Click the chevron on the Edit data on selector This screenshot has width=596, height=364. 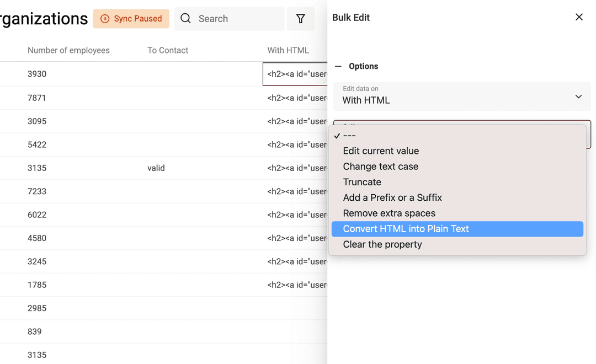[x=578, y=96]
